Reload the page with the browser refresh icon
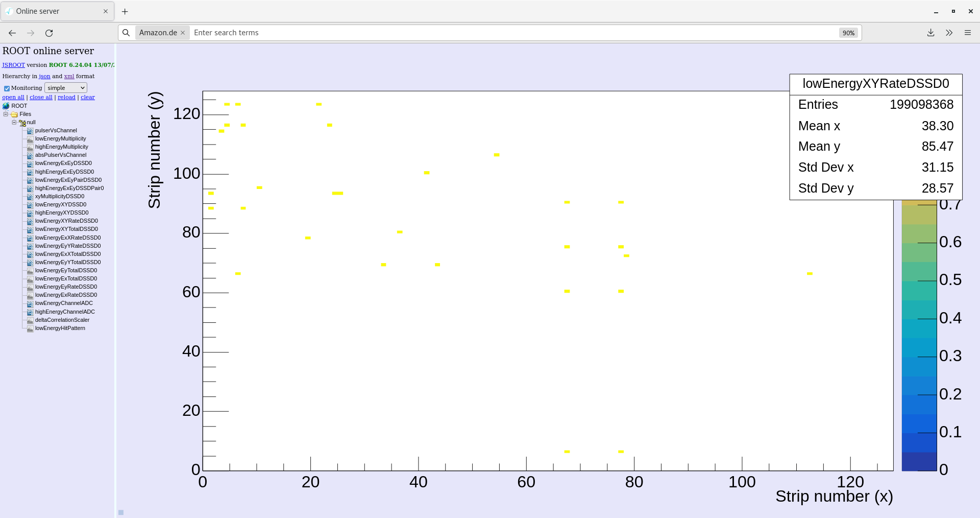 tap(49, 33)
